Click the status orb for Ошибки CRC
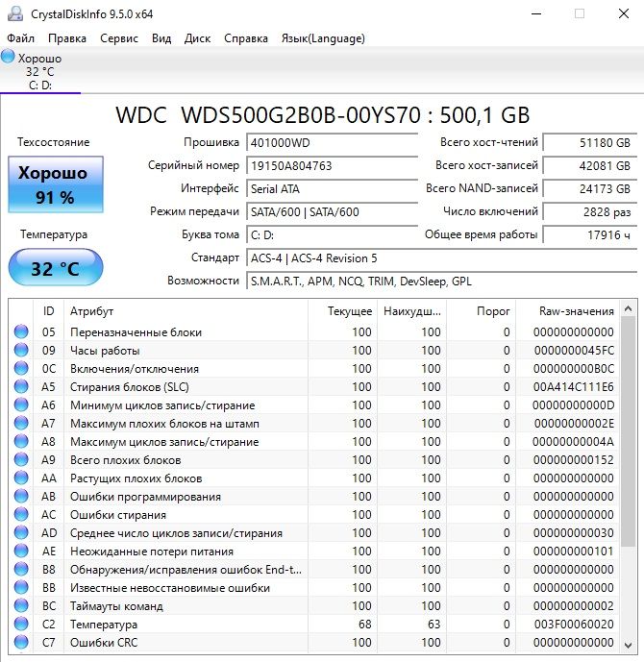This screenshot has height=662, width=644. 21,642
